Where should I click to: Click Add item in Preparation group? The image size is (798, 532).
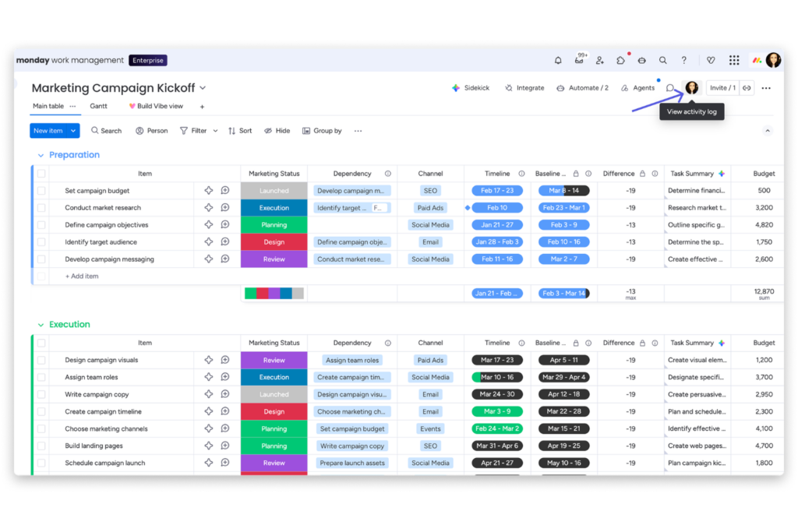tap(81, 277)
